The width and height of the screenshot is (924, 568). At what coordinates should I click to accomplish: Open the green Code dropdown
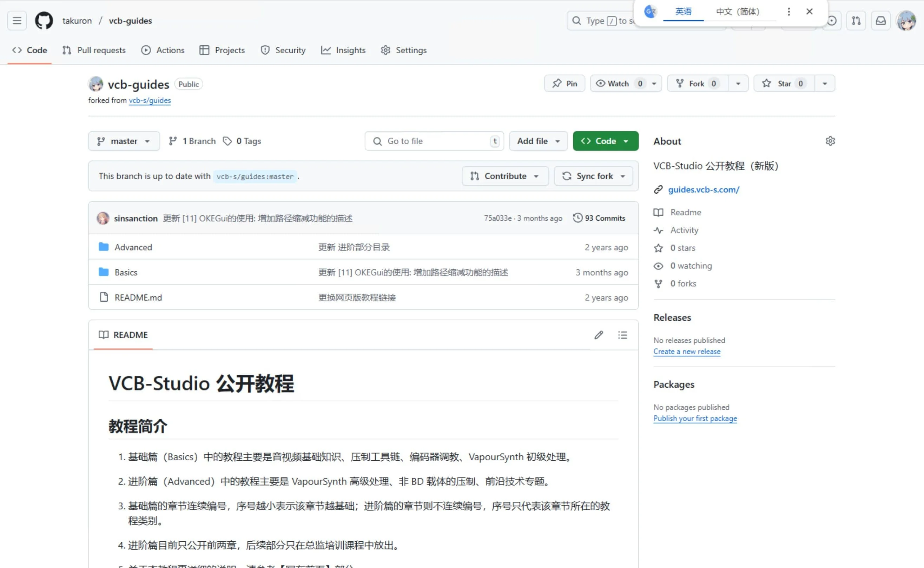(x=605, y=141)
